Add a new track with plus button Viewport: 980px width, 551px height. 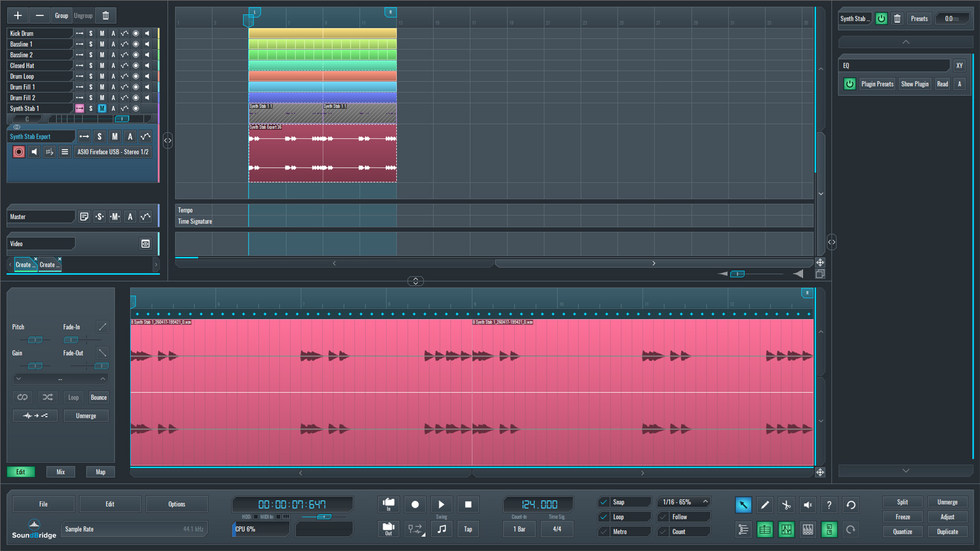pos(18,15)
